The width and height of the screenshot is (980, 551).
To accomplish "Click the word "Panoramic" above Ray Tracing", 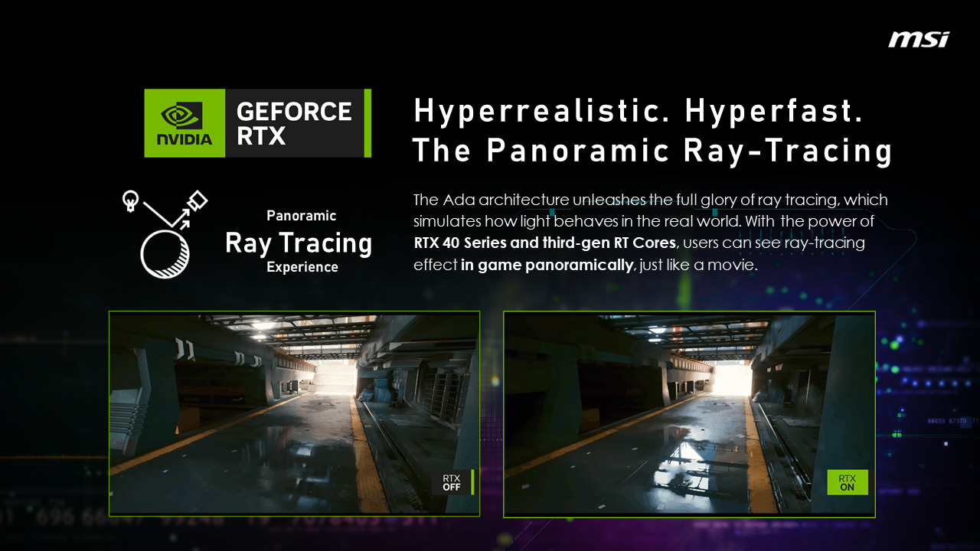I will point(302,216).
